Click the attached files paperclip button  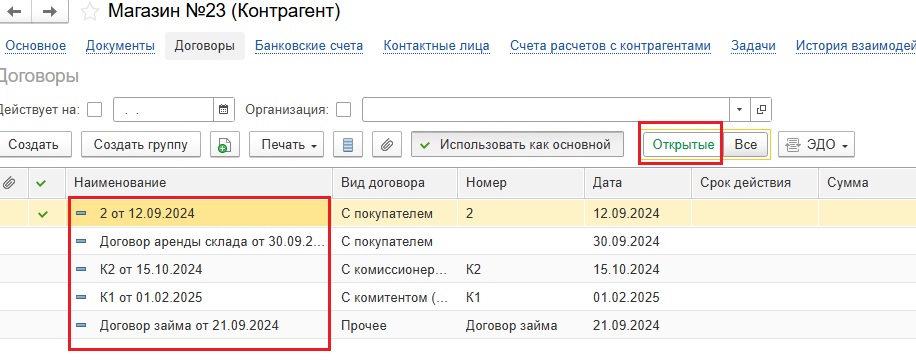pyautogui.click(x=386, y=145)
